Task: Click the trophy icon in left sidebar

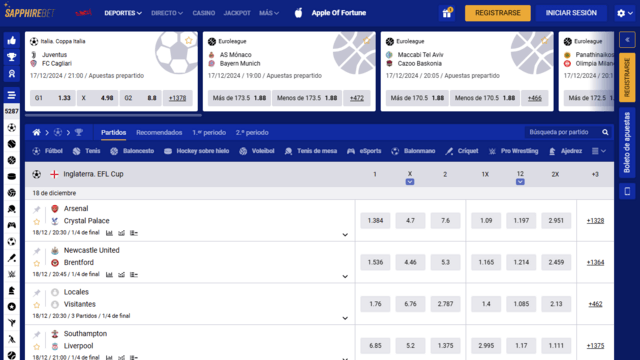Action: point(12,57)
